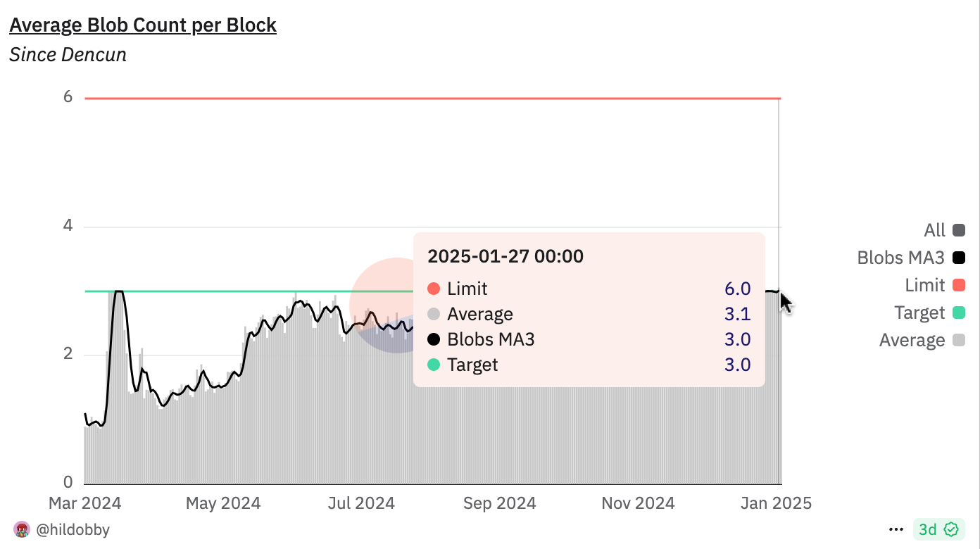Viewport: 980px width, 549px height.
Task: Hide the Blobs MA3 series via legend
Action: [958, 258]
